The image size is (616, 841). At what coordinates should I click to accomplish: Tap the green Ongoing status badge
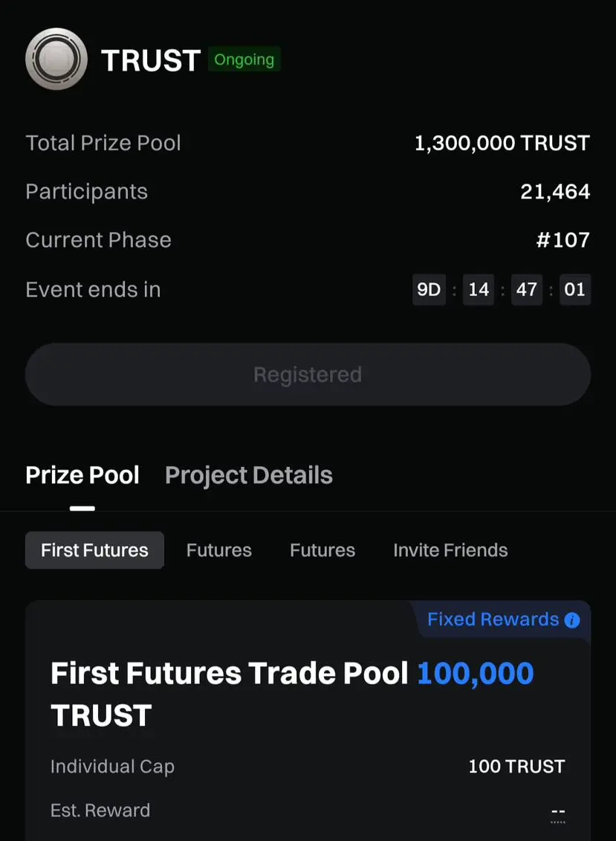[244, 59]
